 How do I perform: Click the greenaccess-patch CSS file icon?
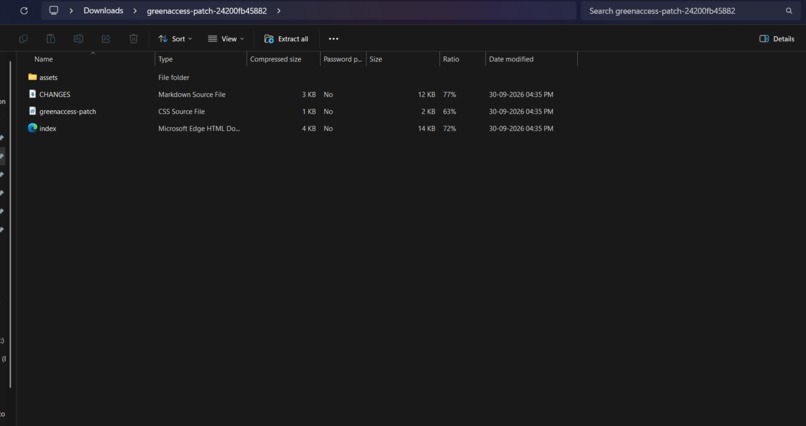coord(32,111)
